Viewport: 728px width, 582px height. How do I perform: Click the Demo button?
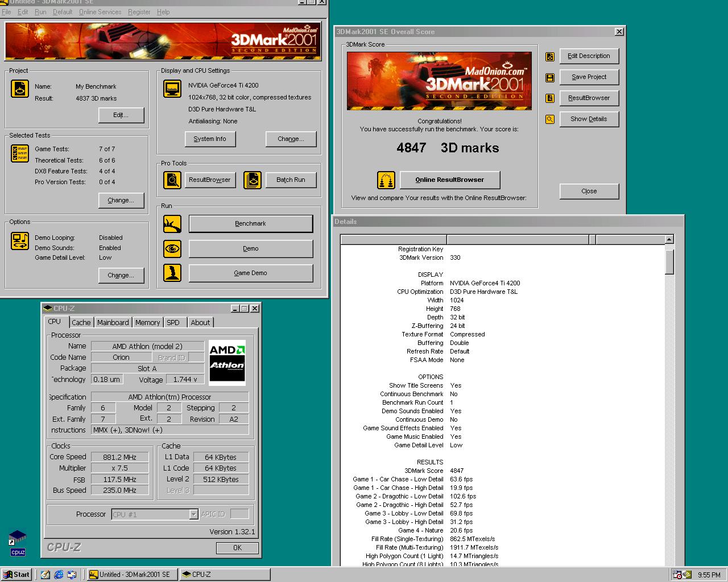(251, 248)
